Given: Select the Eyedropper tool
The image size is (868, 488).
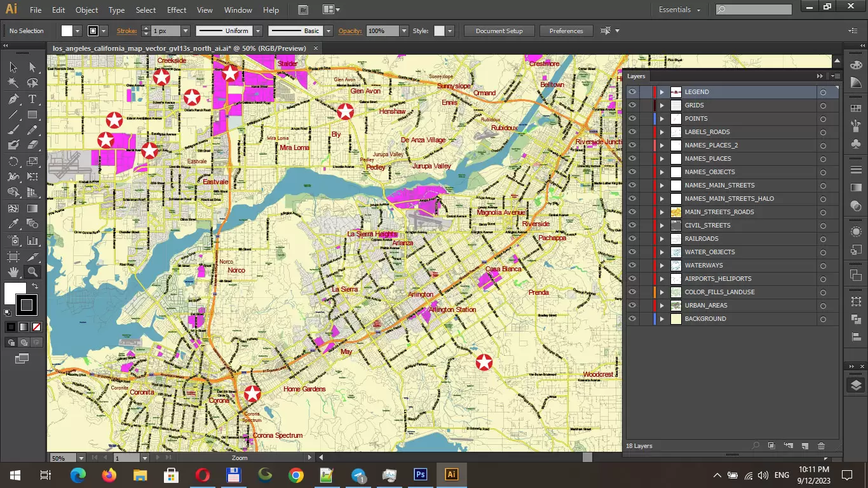Looking at the screenshot, I should [x=13, y=224].
